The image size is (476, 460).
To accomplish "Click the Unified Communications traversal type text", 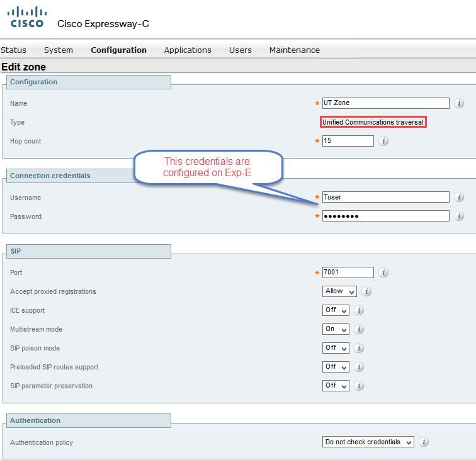I will (x=373, y=122).
